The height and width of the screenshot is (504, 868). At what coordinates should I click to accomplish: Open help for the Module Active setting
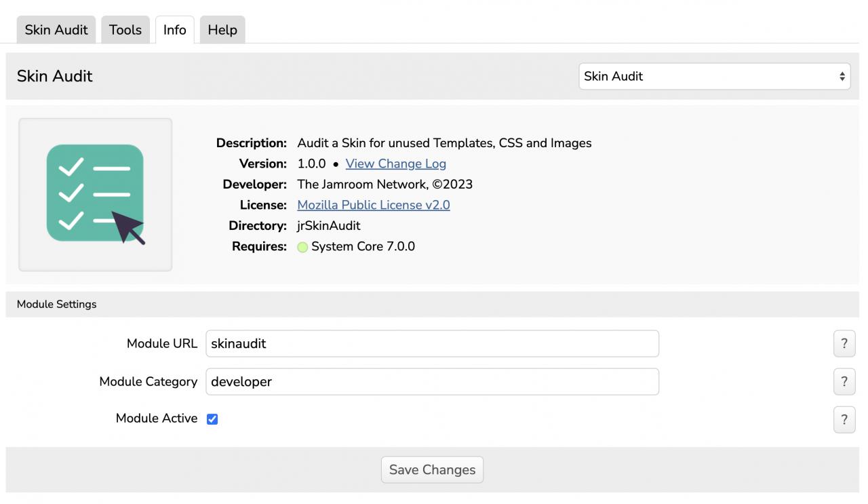tap(844, 419)
